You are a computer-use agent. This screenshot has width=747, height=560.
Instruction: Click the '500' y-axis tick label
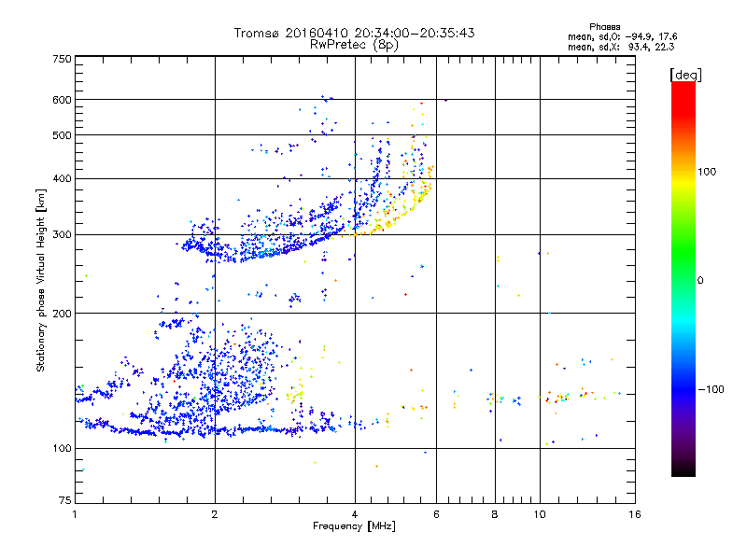[x=62, y=135]
